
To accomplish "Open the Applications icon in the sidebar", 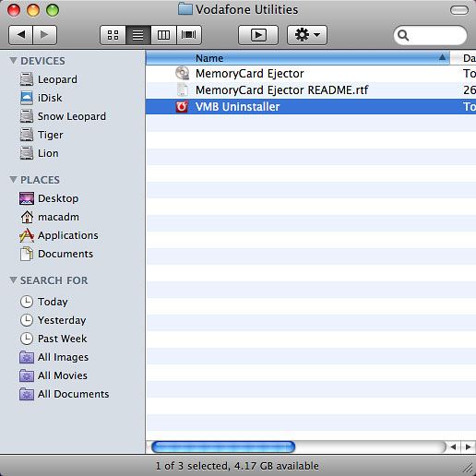I will (x=27, y=235).
